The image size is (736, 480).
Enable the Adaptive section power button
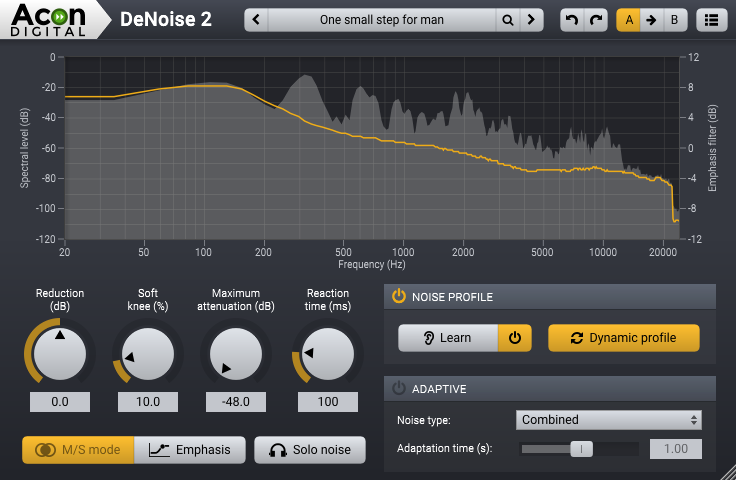pyautogui.click(x=398, y=388)
